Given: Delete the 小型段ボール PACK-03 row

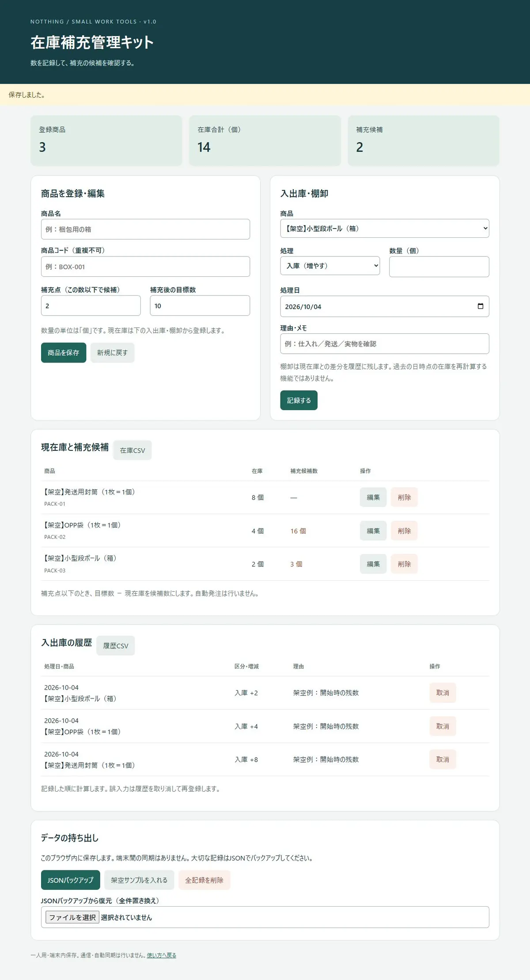Looking at the screenshot, I should point(404,564).
